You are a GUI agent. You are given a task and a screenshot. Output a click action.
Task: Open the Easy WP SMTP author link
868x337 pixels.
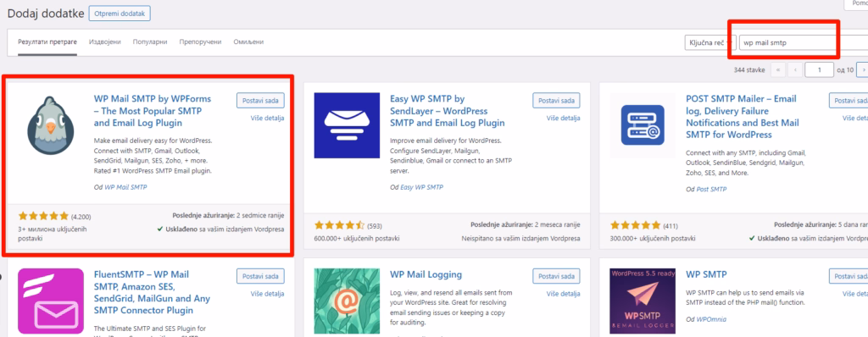[x=422, y=188]
